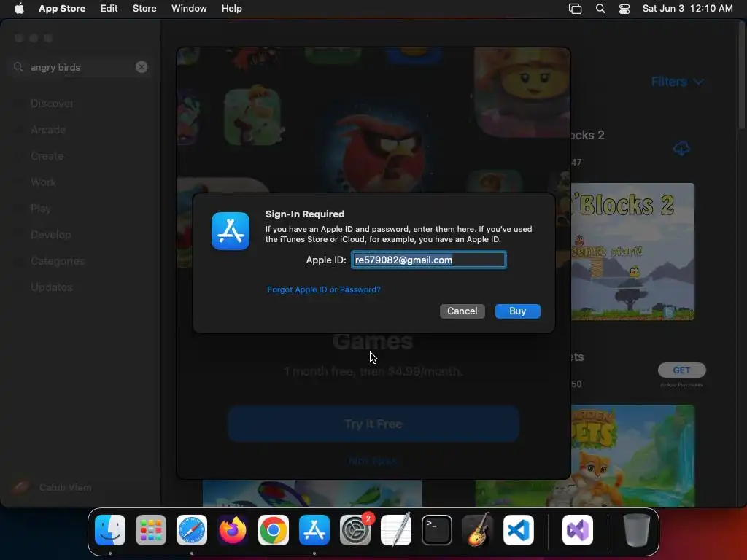Select Work in the sidebar
The width and height of the screenshot is (747, 560).
(43, 182)
